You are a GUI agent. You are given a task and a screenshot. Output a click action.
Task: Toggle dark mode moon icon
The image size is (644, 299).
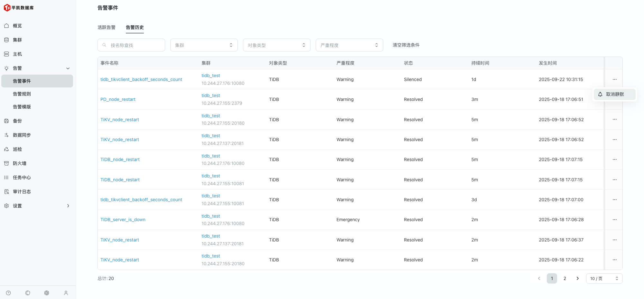coord(28,293)
